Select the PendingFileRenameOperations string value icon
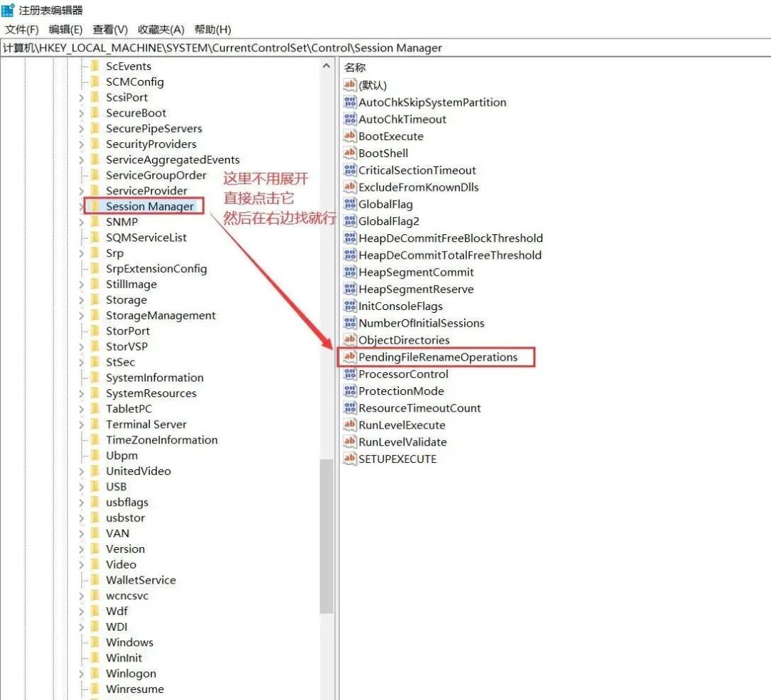The width and height of the screenshot is (771, 700). [x=350, y=357]
